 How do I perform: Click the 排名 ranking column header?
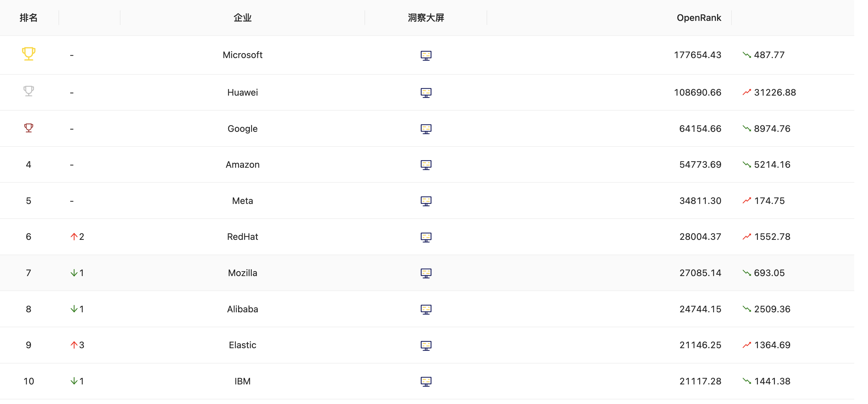coord(29,18)
